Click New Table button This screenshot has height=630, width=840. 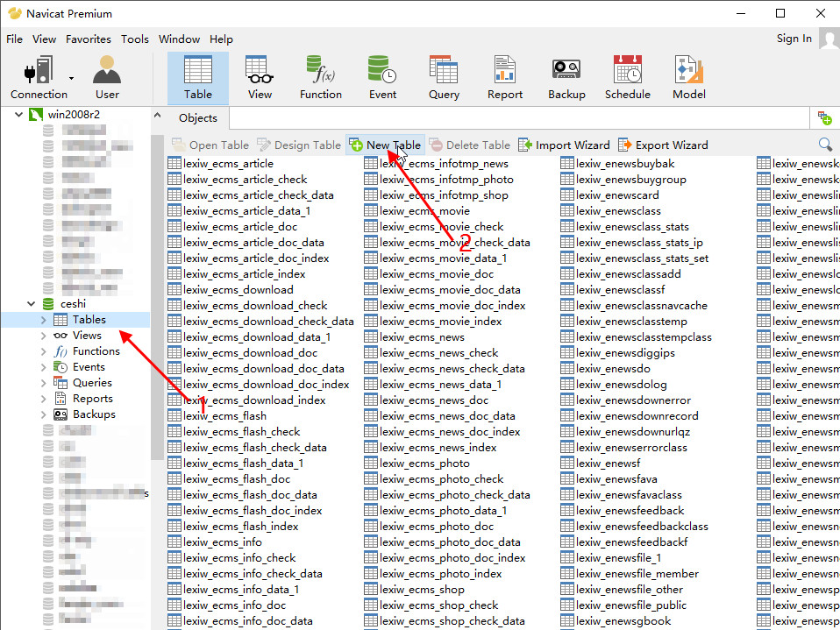coord(385,145)
